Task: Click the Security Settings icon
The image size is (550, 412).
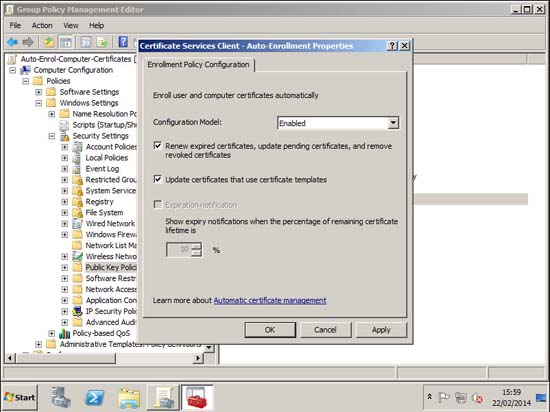Action: pyautogui.click(x=65, y=136)
